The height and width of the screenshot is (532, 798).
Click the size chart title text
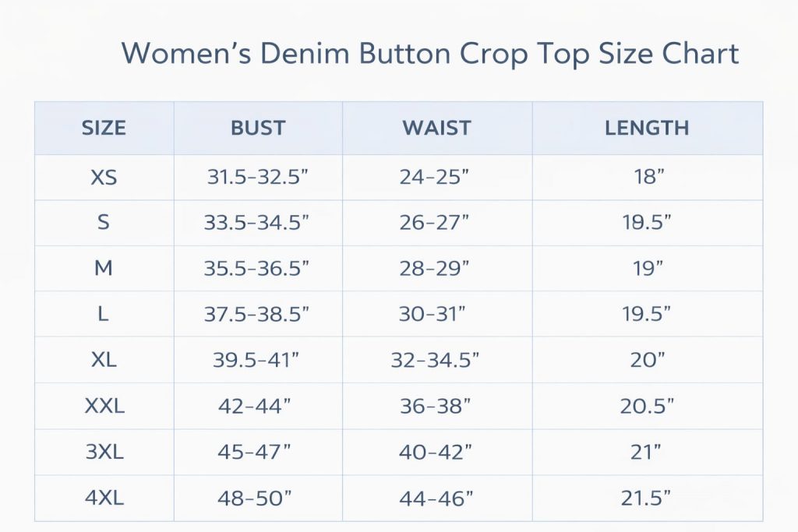tap(430, 54)
